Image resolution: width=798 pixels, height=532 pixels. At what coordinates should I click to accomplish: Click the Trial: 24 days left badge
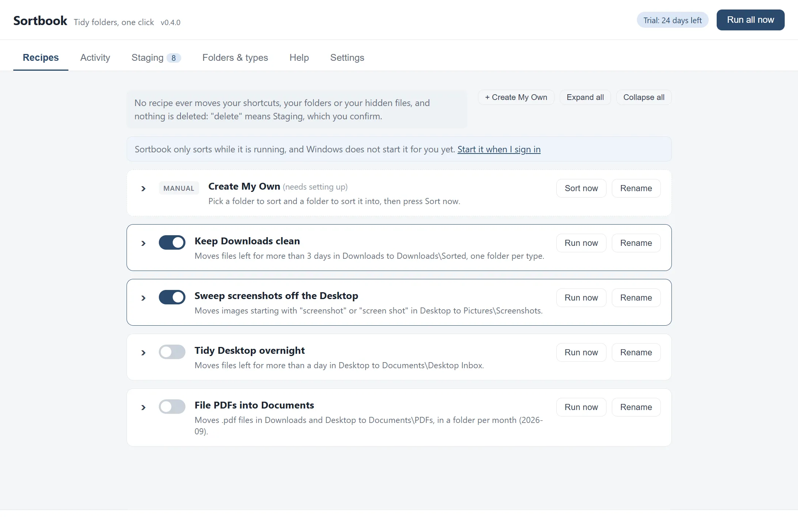(673, 20)
